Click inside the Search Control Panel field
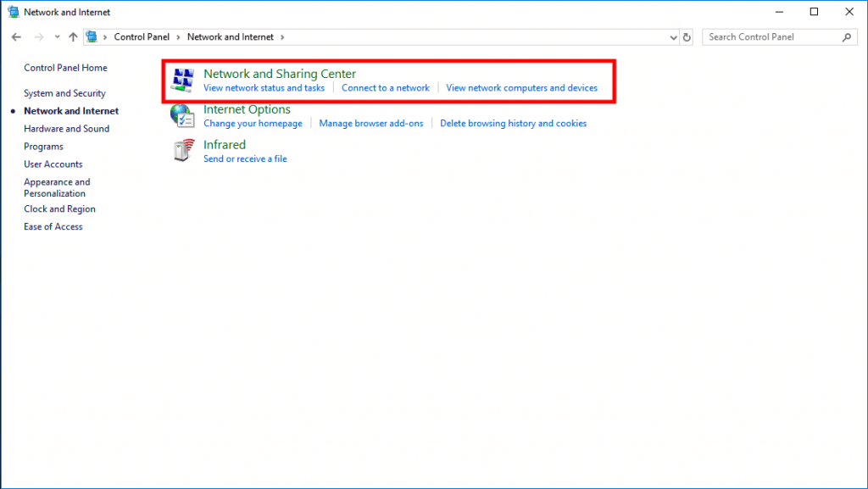The image size is (868, 489). [771, 36]
